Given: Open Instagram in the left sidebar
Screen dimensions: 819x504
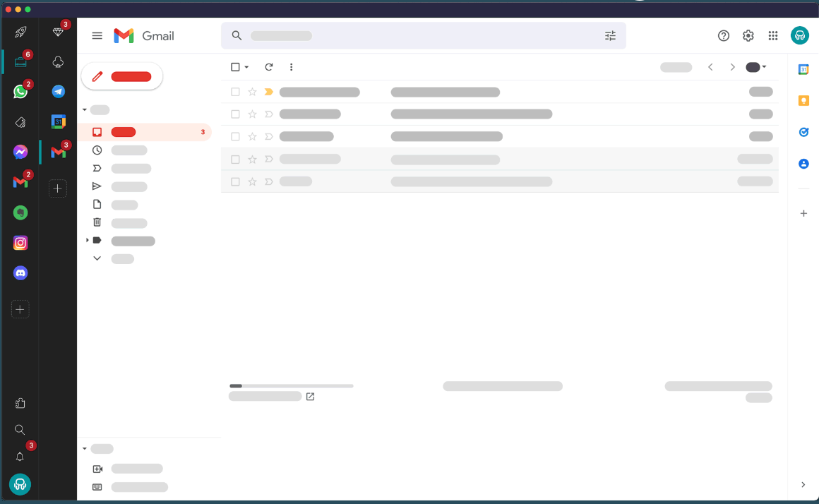Looking at the screenshot, I should (20, 243).
